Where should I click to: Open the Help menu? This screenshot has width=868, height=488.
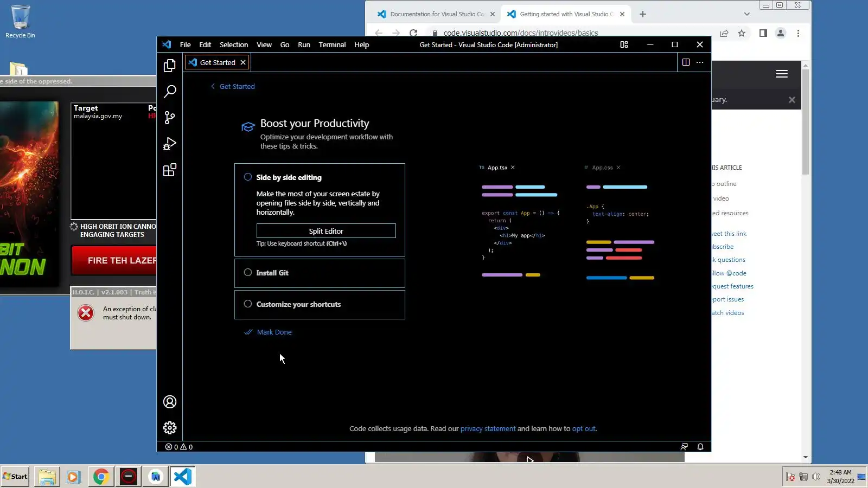pos(362,44)
